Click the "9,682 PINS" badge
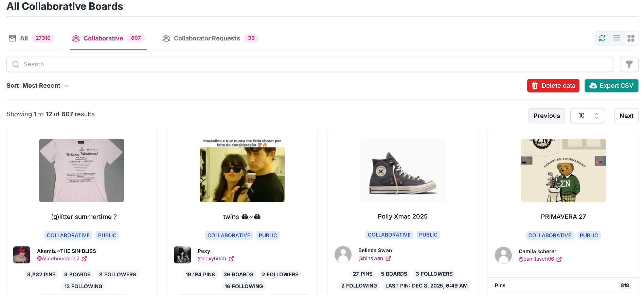This screenshot has height=295, width=644. point(41,275)
